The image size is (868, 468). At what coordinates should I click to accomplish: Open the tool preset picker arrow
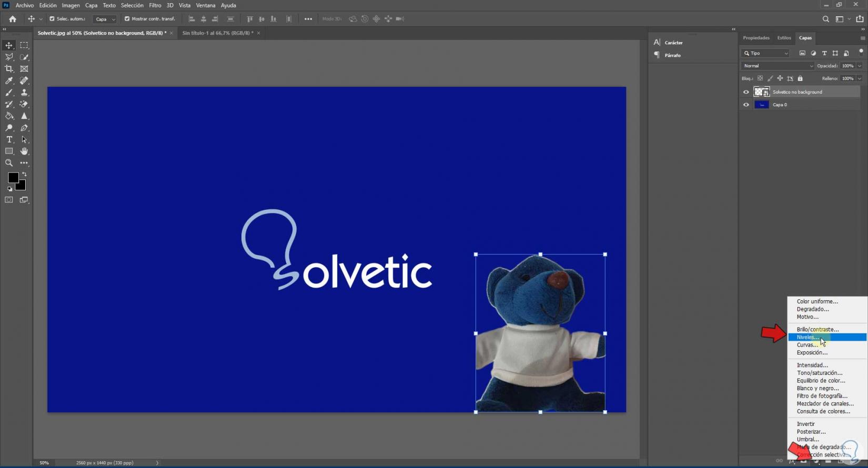[x=41, y=19]
